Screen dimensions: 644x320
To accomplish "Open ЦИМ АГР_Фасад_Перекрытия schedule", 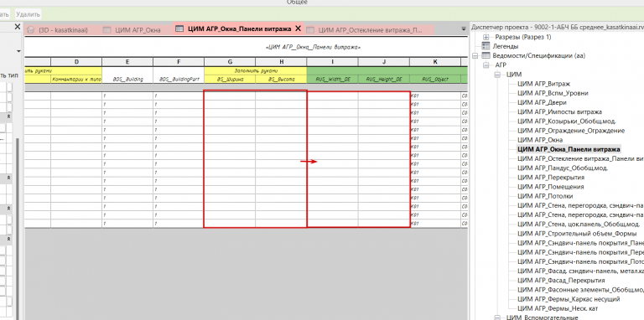I will [x=561, y=281].
